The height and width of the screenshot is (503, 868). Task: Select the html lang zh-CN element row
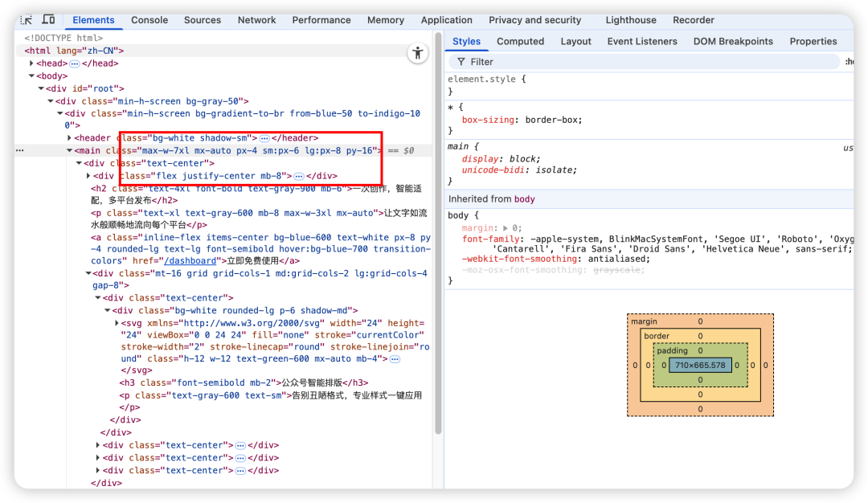tap(74, 51)
